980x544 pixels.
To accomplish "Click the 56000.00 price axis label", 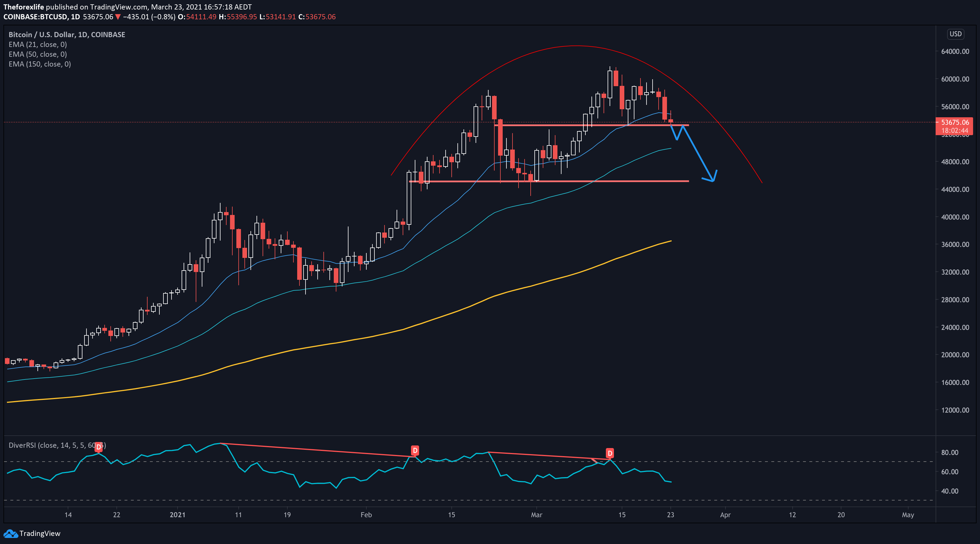I will (955, 107).
